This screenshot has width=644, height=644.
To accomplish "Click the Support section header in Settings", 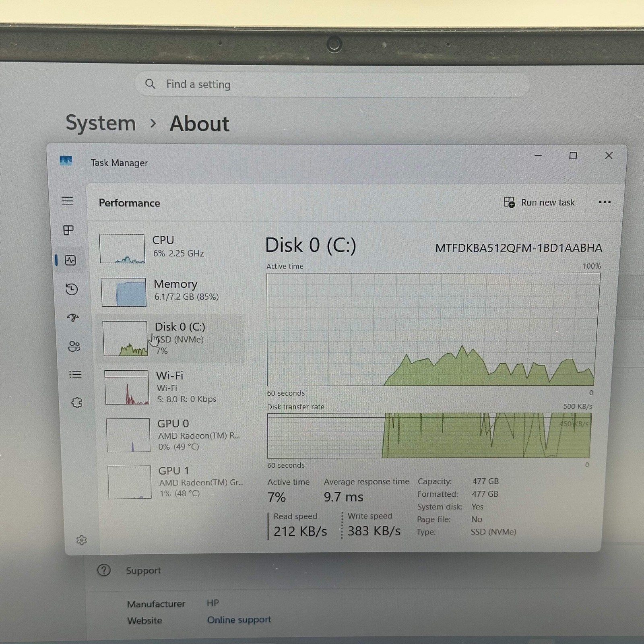I will (143, 570).
